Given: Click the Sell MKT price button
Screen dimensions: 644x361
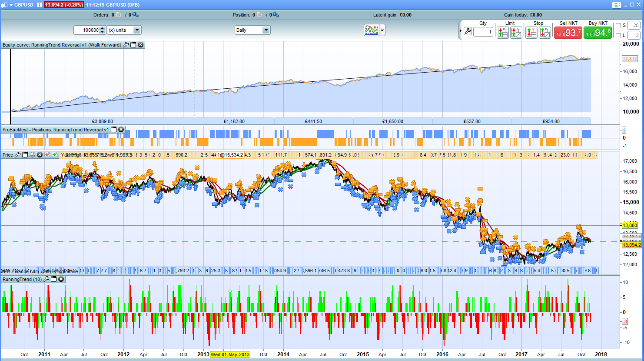Looking at the screenshot, I should click(x=568, y=33).
